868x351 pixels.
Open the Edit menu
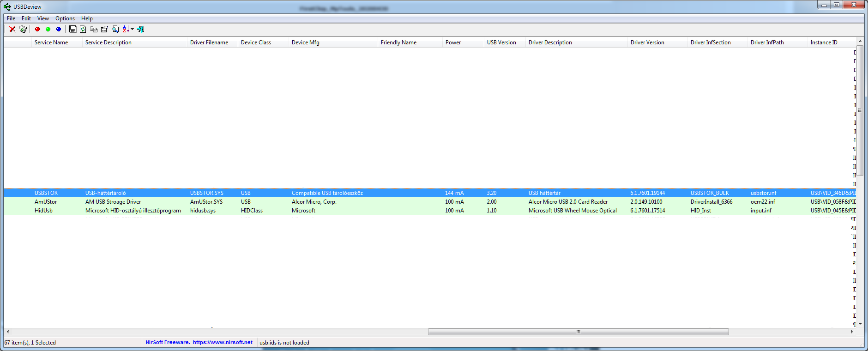click(x=26, y=18)
